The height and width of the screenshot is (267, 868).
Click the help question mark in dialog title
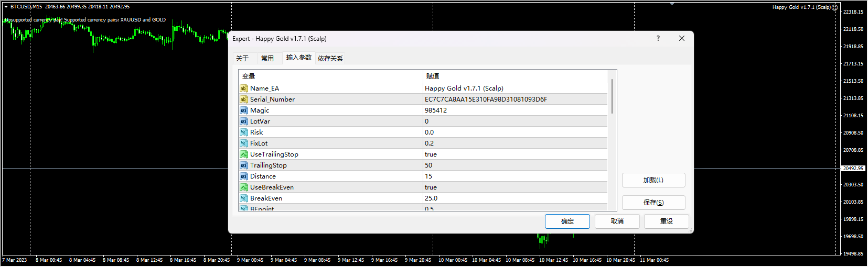658,38
